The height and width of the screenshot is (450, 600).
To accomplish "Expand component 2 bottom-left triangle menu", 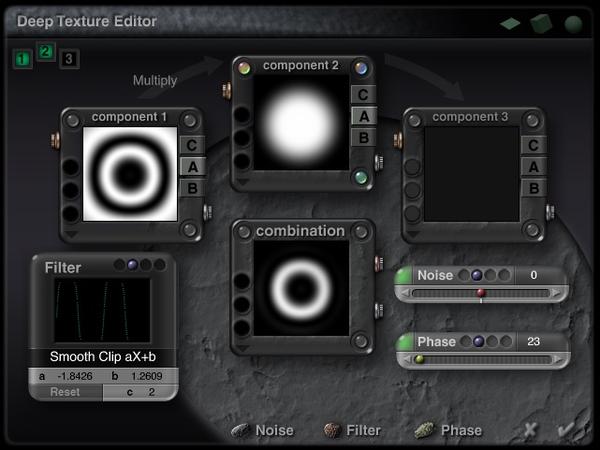I will coord(243,182).
